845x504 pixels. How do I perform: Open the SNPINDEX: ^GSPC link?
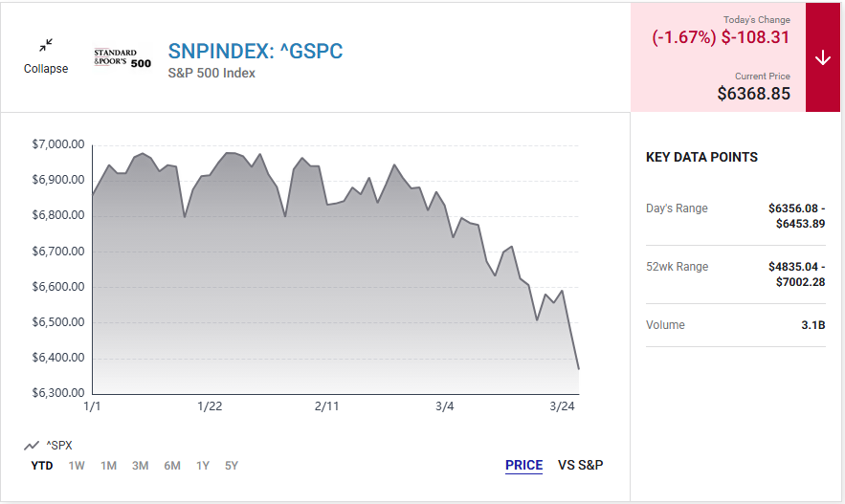point(255,51)
